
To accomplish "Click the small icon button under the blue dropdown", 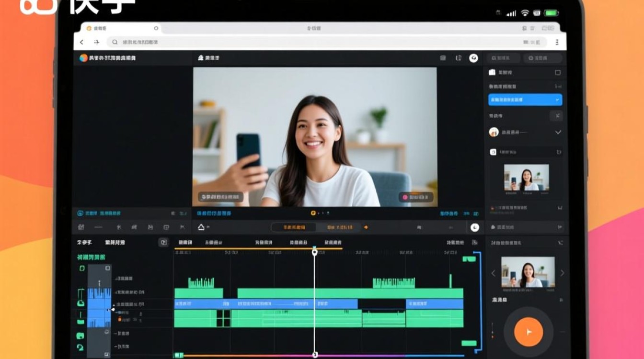I will [556, 115].
